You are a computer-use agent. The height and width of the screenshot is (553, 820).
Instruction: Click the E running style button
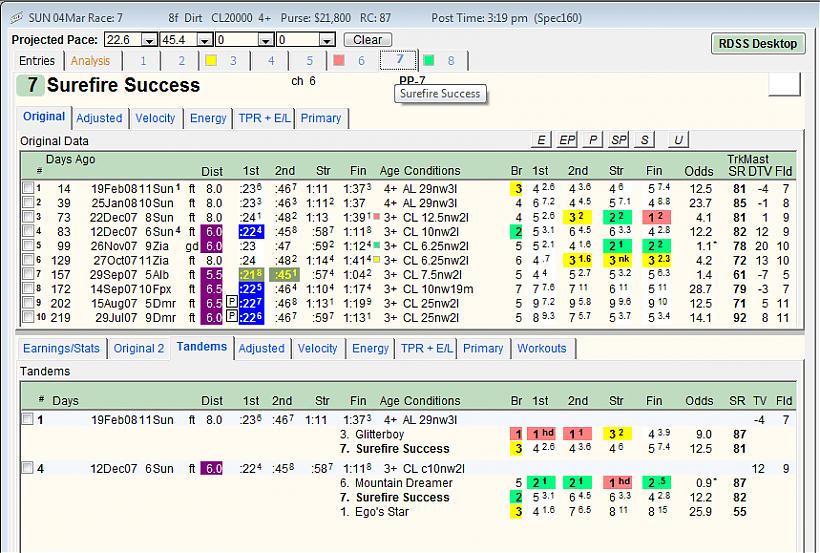tap(541, 140)
